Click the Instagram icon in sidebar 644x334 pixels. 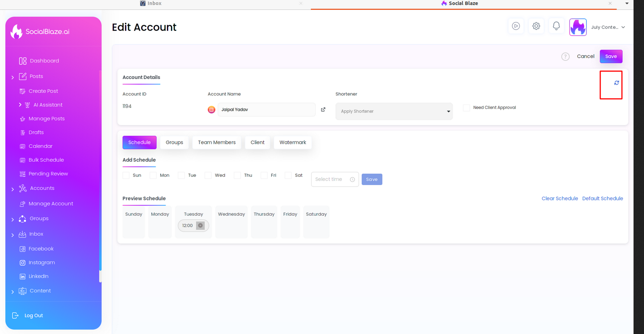point(22,262)
